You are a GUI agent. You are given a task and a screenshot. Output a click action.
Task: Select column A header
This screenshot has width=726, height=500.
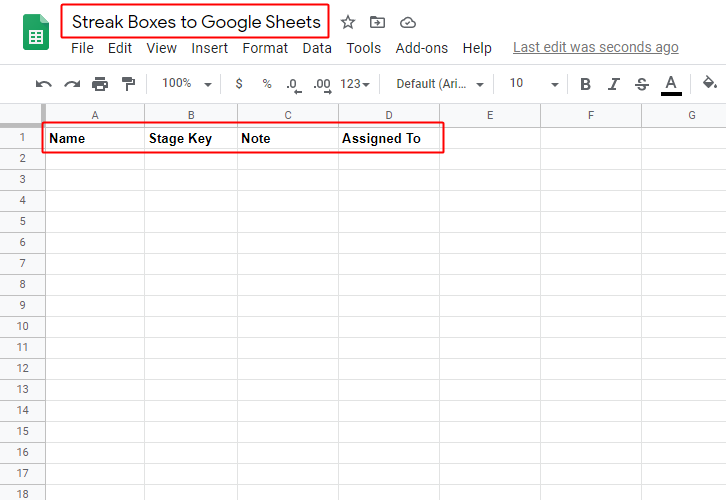[x=95, y=115]
